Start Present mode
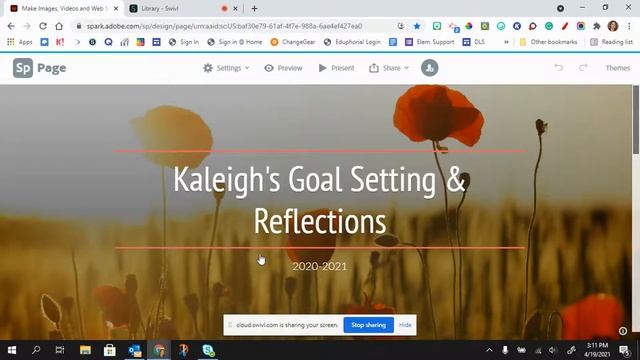The height and width of the screenshot is (360, 640). tap(336, 68)
